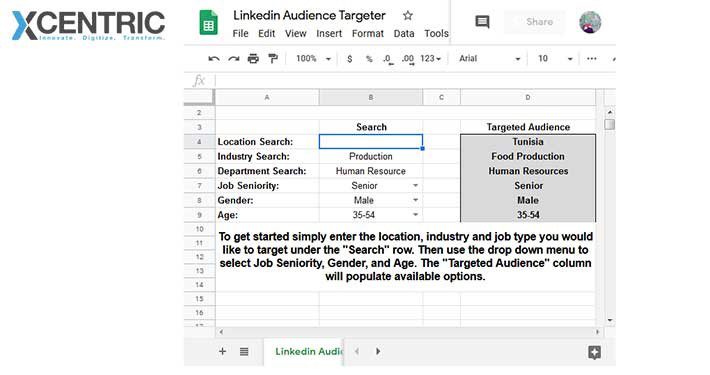This screenshot has width=710, height=375.
Task: Click the empty Location Search input cell
Action: point(371,142)
